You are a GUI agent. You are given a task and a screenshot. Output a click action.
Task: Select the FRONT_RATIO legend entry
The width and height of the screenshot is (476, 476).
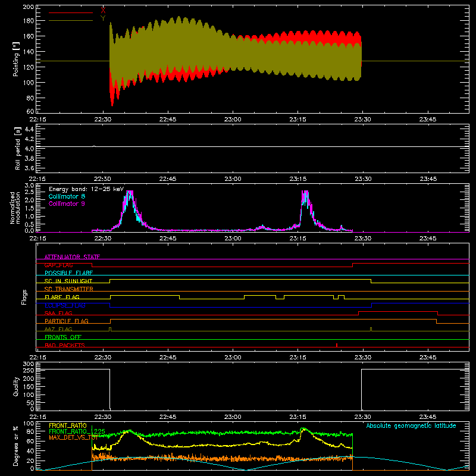(68, 426)
